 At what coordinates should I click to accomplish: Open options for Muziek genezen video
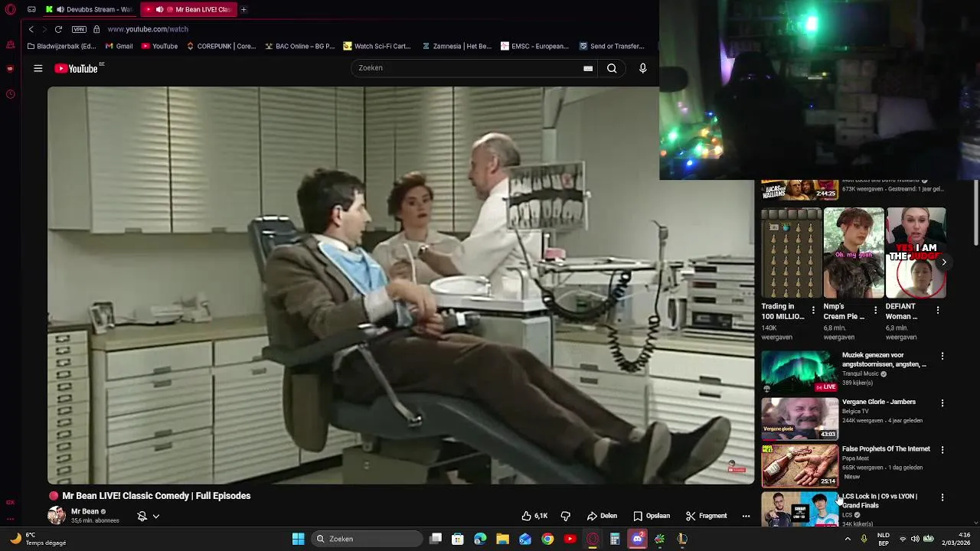(942, 356)
